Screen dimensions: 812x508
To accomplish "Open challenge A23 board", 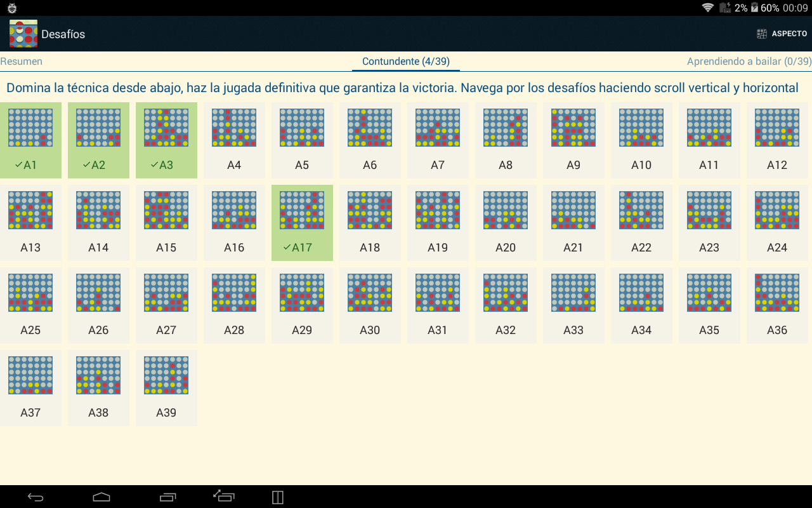I will pos(709,223).
